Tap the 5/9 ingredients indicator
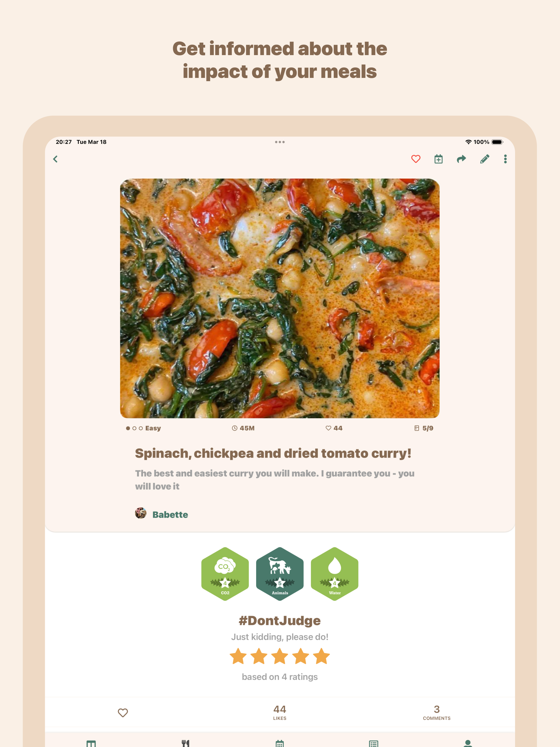The height and width of the screenshot is (747, 560). click(424, 428)
